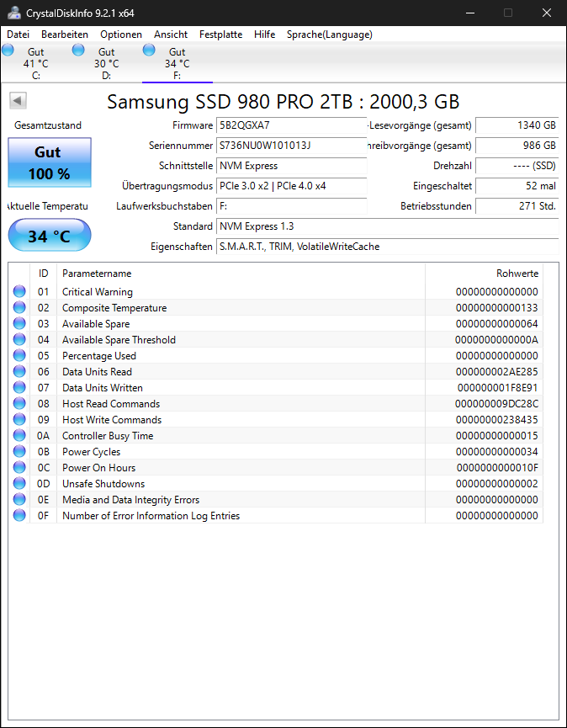567x728 pixels.
Task: Click the Drehzahl value ---- (SSD)
Action: click(517, 166)
